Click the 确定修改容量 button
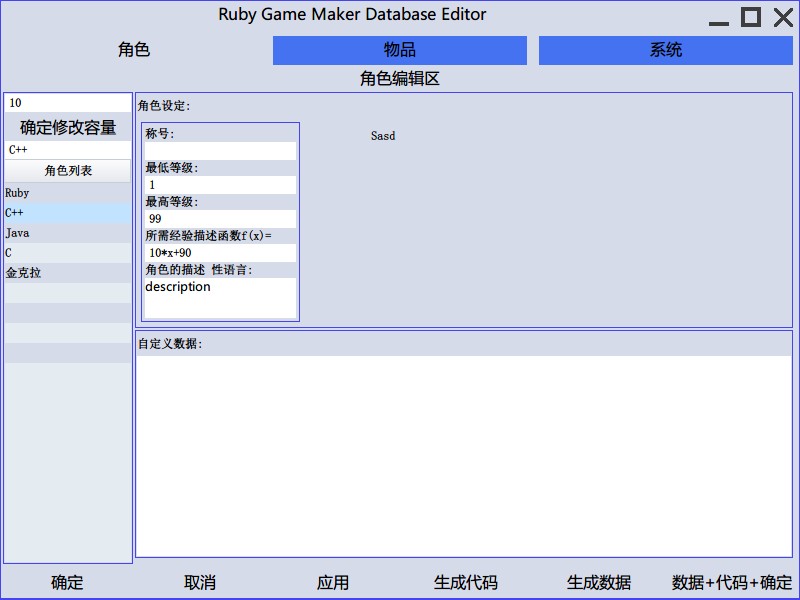 (x=68, y=127)
